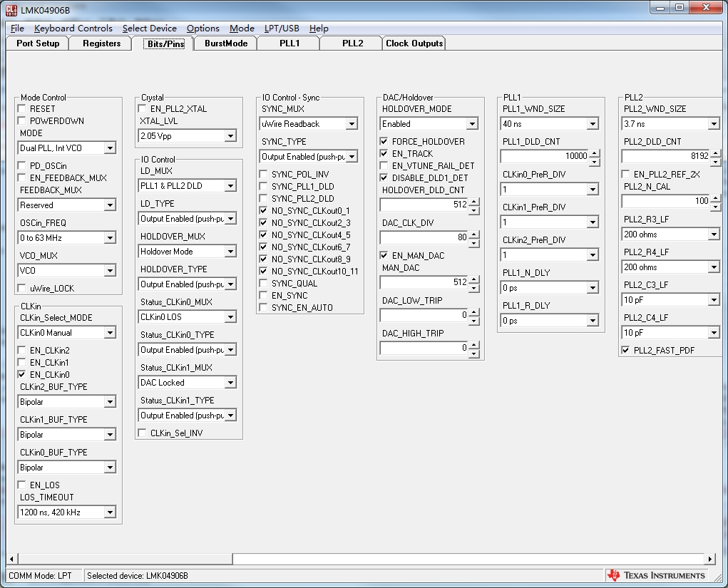Screen dimensions: 728x588
Task: Enable EN_FEEDBACK_MUX checkbox
Action: coord(21,177)
